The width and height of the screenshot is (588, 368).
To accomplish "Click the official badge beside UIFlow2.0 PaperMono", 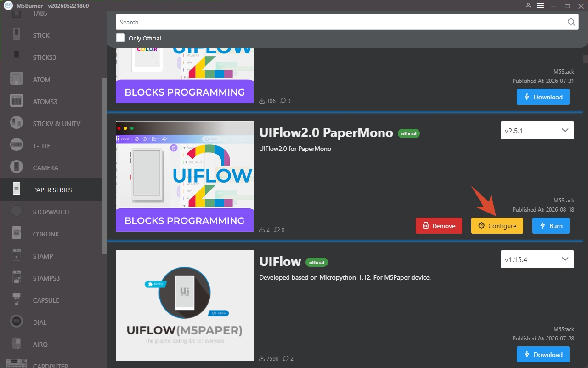I will click(x=409, y=133).
